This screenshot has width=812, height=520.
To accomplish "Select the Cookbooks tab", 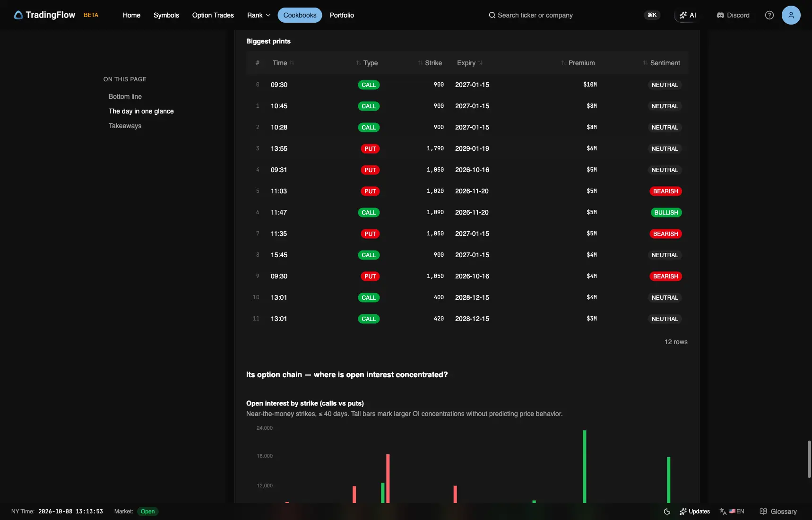I will pos(300,15).
